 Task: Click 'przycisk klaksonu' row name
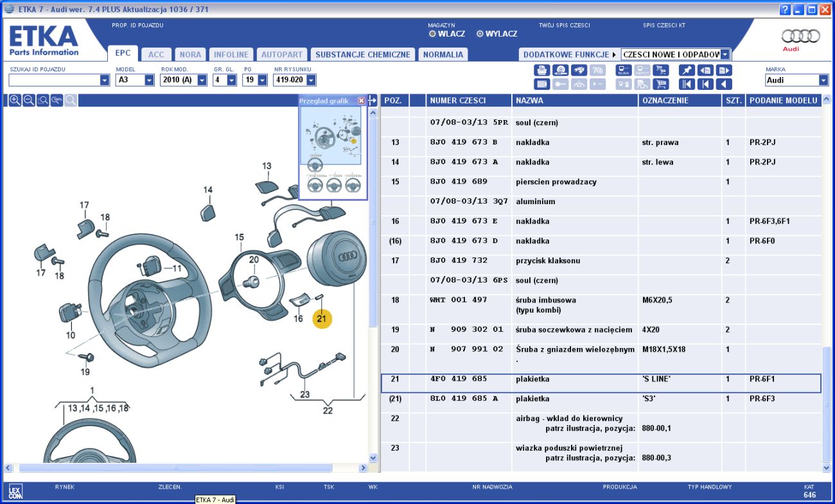[x=548, y=261]
